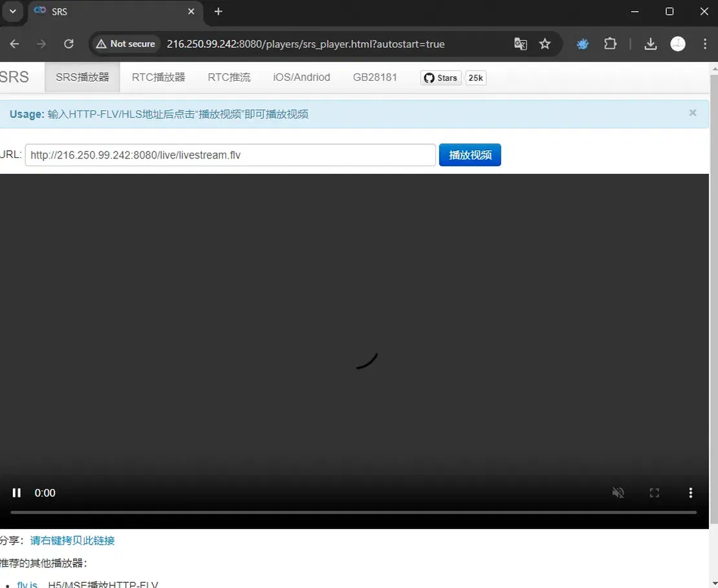
Task: Reload the page with the refresh icon
Action: click(69, 43)
